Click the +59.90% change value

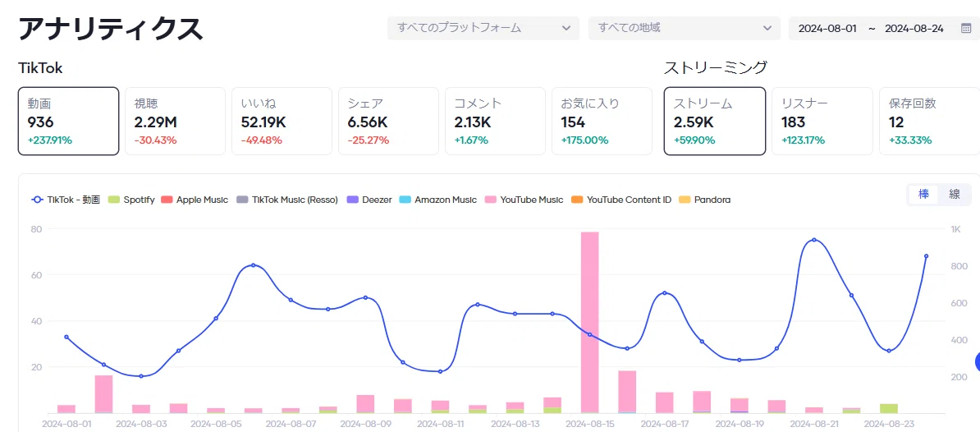tap(694, 140)
